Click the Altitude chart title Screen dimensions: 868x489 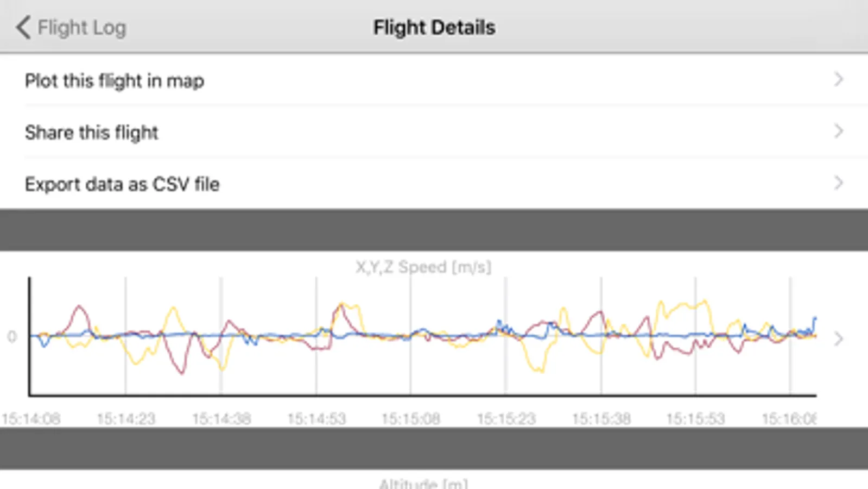[423, 483]
